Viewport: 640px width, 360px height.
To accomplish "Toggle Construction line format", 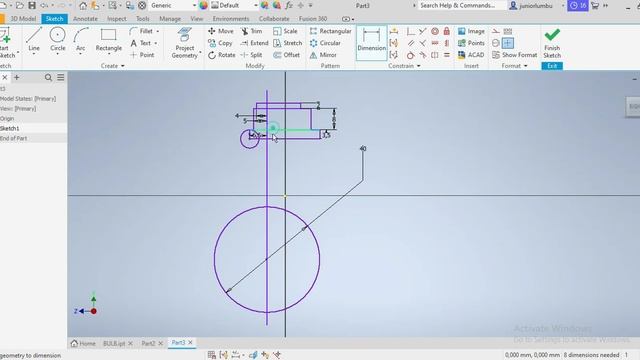I will click(x=496, y=31).
